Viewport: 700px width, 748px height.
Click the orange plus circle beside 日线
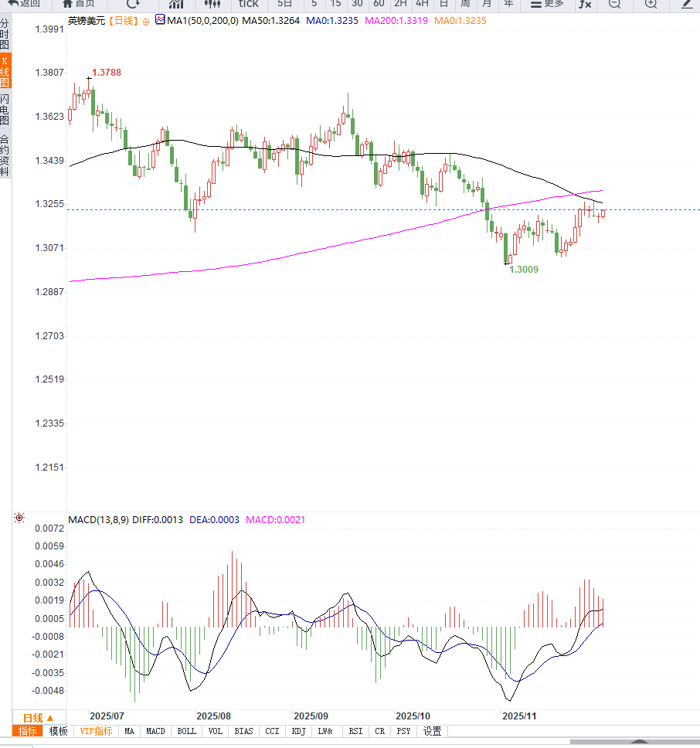pos(146,22)
